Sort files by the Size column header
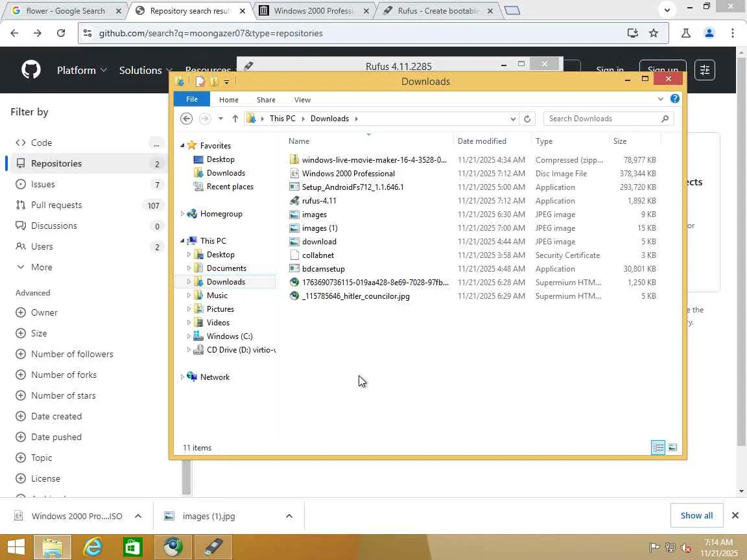The width and height of the screenshot is (747, 560). point(635,141)
